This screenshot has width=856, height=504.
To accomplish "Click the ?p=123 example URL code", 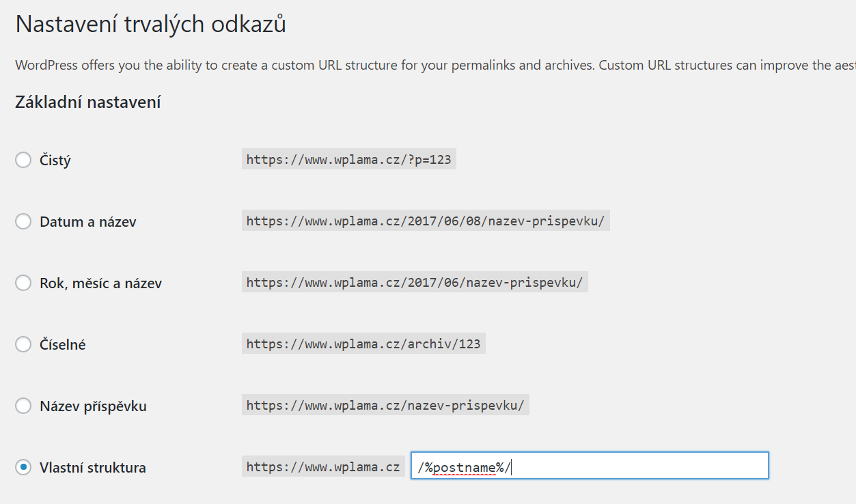I will [x=349, y=160].
